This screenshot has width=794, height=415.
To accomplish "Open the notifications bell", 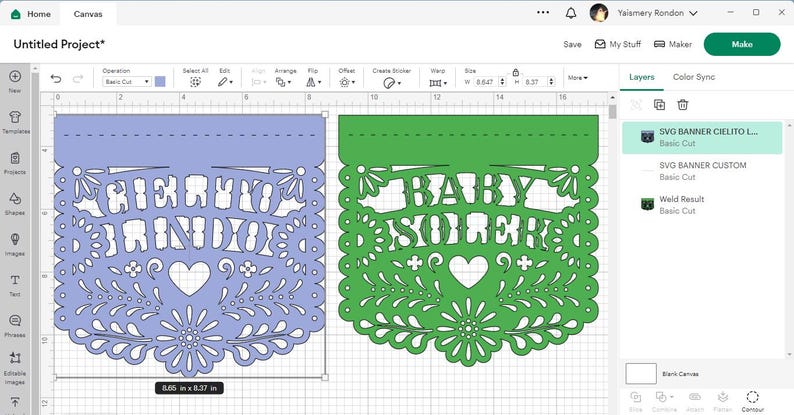I will [571, 13].
